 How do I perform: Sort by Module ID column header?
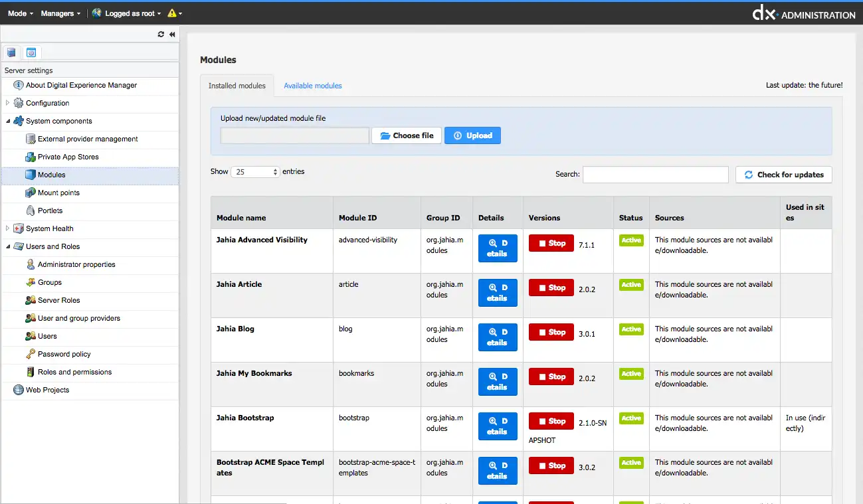pyautogui.click(x=377, y=212)
